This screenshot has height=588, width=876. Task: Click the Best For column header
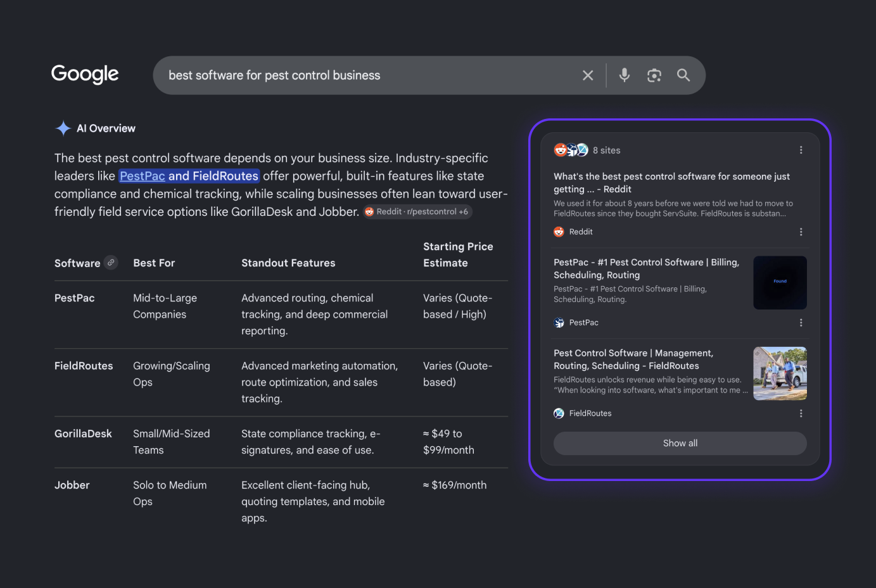pyautogui.click(x=154, y=263)
